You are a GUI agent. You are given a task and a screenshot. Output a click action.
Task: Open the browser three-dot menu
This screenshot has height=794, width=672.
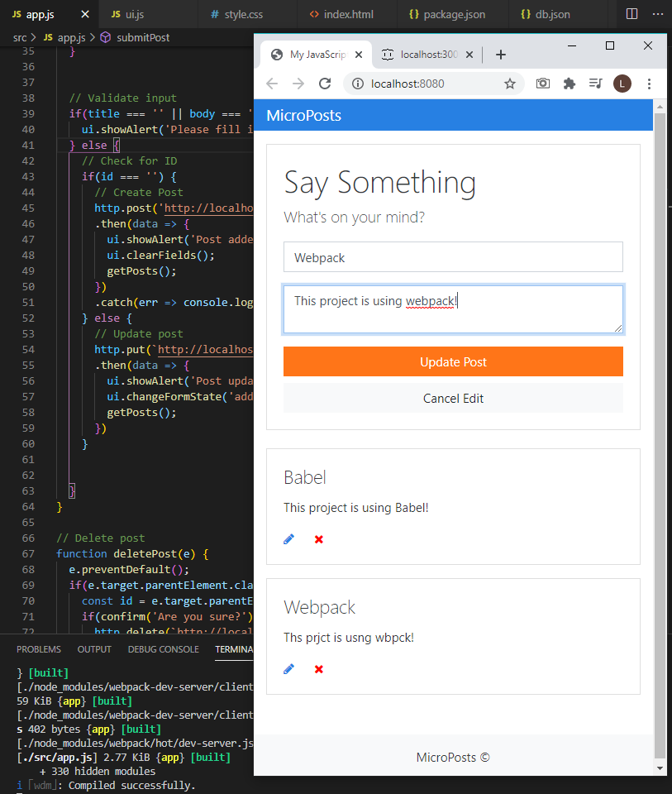(x=649, y=84)
